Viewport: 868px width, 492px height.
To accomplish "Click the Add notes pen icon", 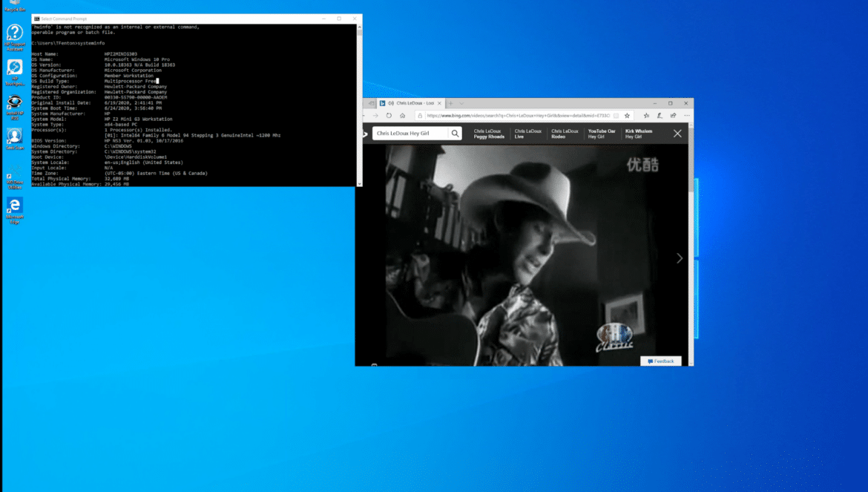I will click(660, 116).
